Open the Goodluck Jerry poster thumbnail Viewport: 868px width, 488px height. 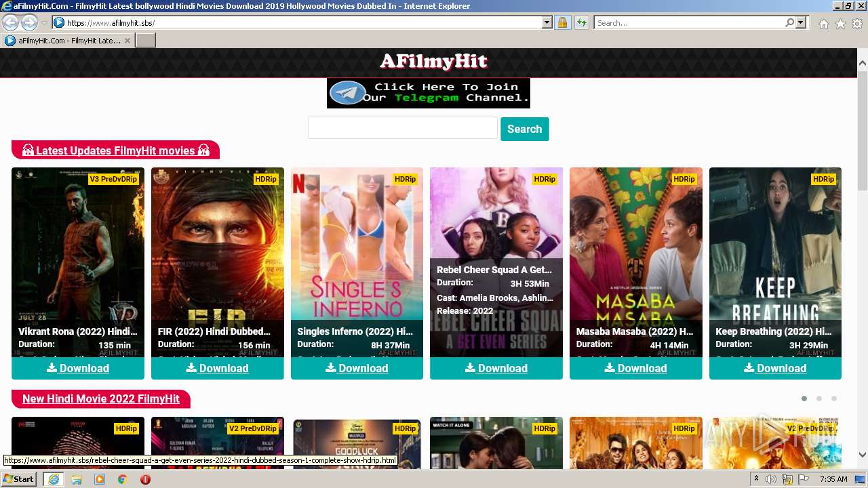pyautogui.click(x=357, y=443)
